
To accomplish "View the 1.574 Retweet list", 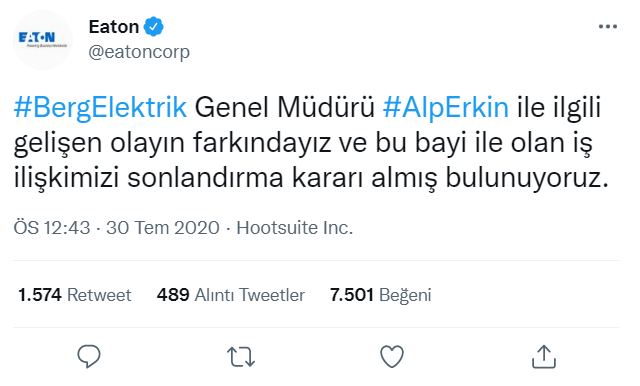I will pos(74,295).
